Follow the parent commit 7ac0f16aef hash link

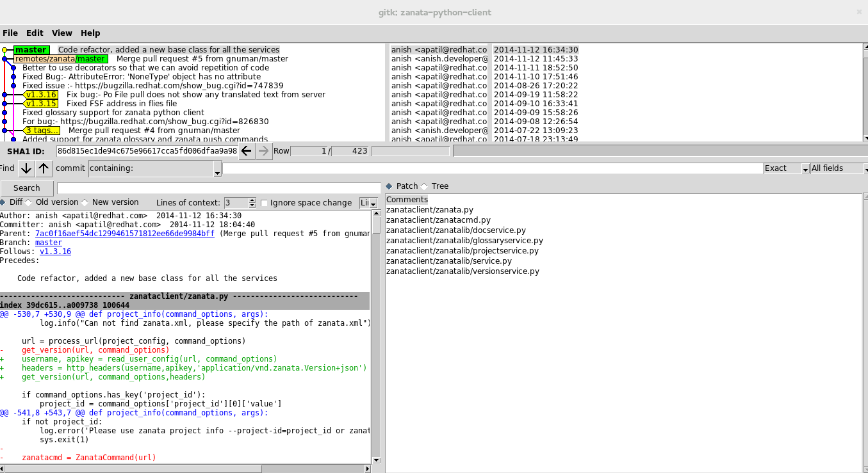click(125, 234)
